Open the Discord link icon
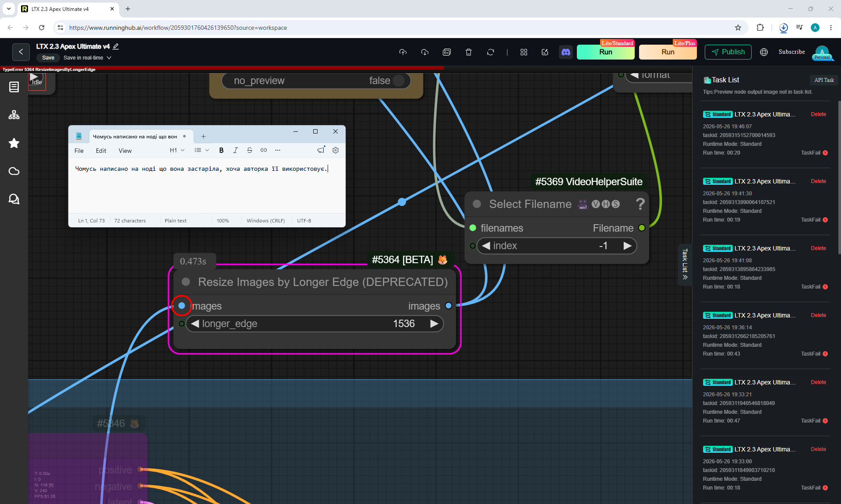The width and height of the screenshot is (841, 504). [566, 52]
